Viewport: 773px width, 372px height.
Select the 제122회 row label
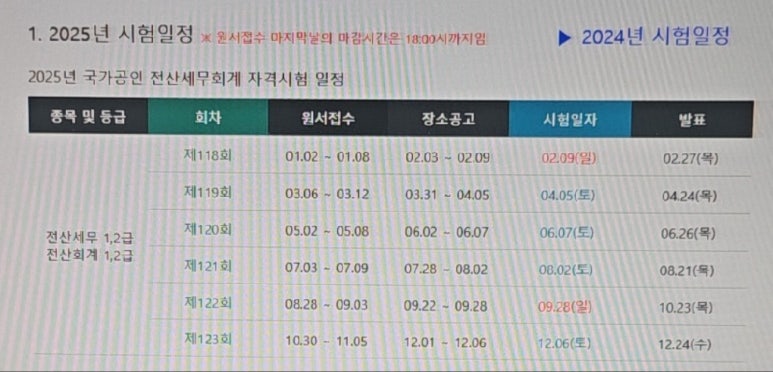click(207, 303)
